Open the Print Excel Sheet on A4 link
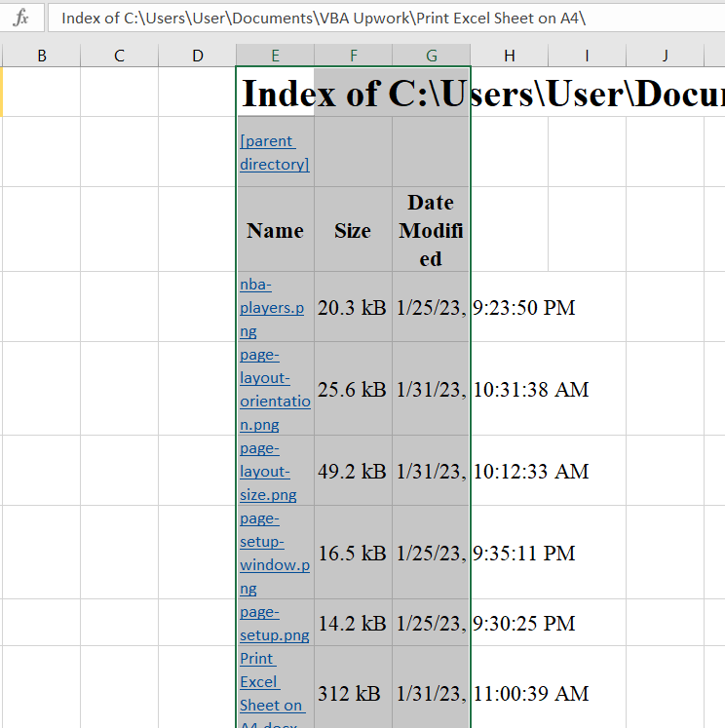The width and height of the screenshot is (725, 728). 273,689
